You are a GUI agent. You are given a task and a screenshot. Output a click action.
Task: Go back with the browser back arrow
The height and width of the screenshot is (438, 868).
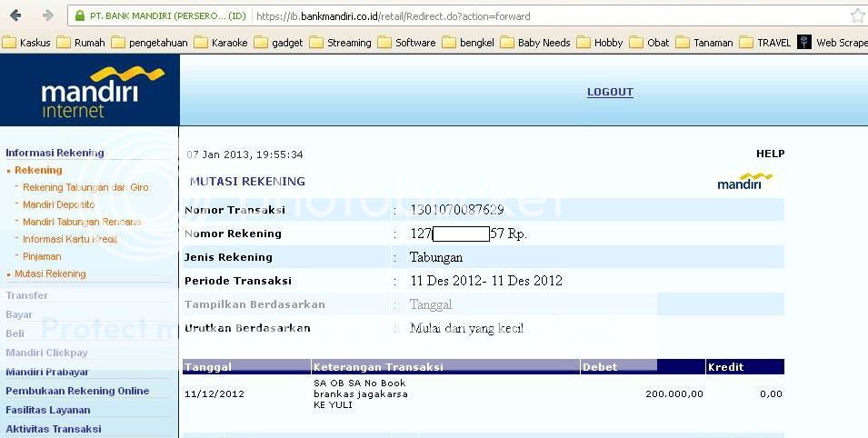[x=15, y=15]
